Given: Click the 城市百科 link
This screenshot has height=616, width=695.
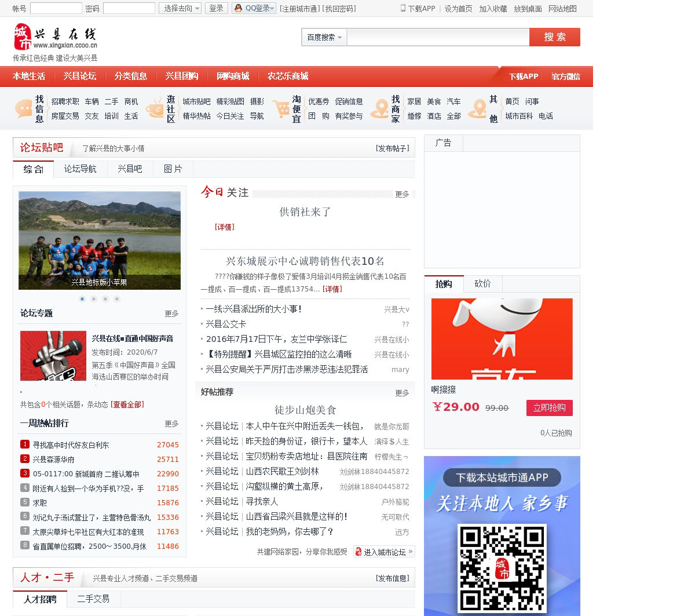Looking at the screenshot, I should (519, 116).
